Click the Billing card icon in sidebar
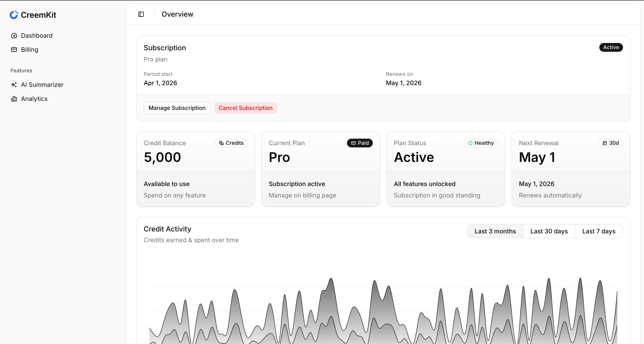 click(14, 50)
